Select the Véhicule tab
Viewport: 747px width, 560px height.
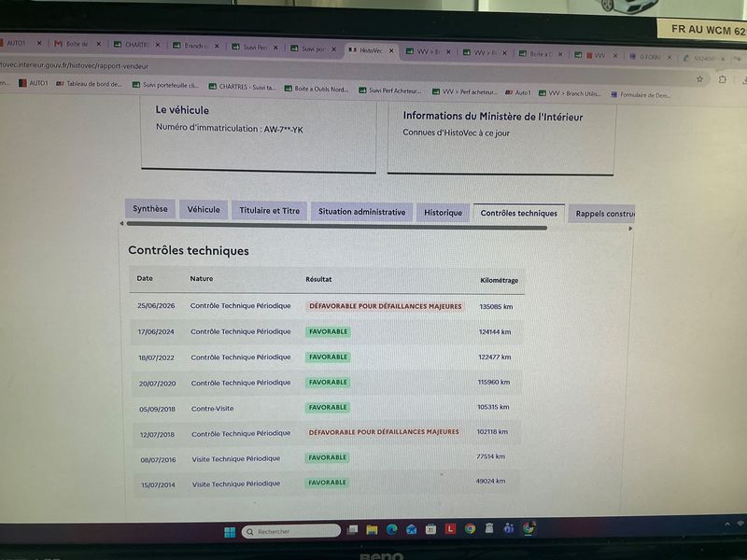[204, 209]
